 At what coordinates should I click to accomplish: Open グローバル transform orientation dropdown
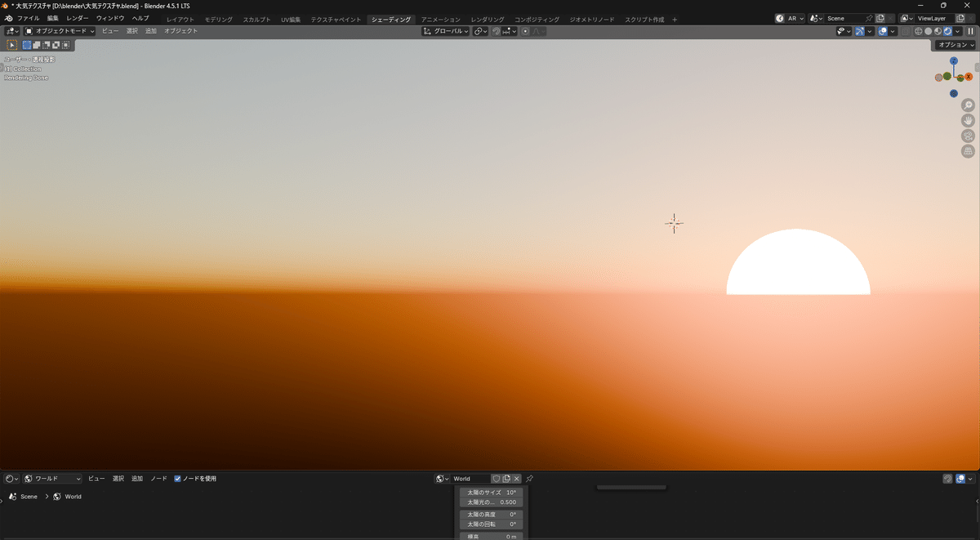click(x=446, y=31)
